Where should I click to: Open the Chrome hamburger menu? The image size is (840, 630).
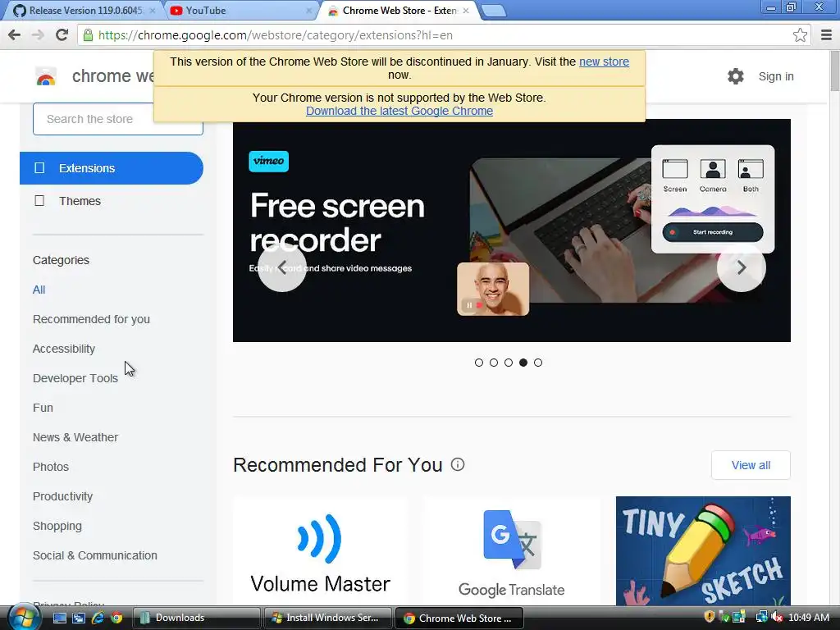pos(826,35)
